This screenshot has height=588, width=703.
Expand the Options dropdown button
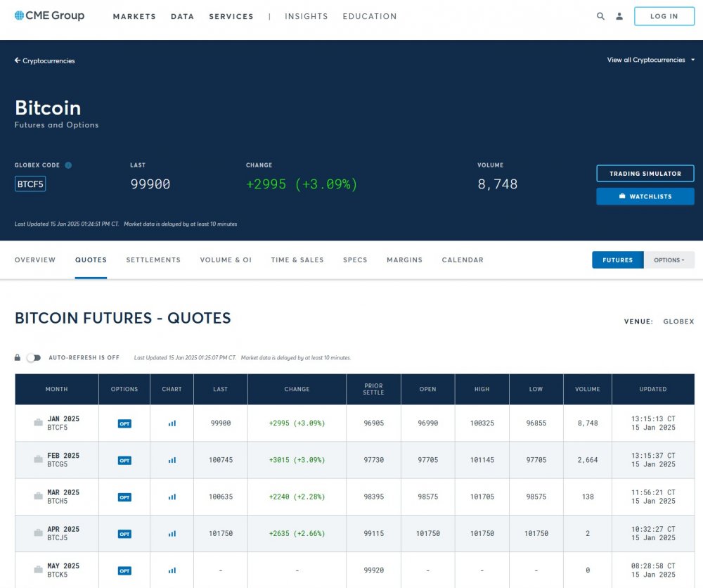(669, 260)
